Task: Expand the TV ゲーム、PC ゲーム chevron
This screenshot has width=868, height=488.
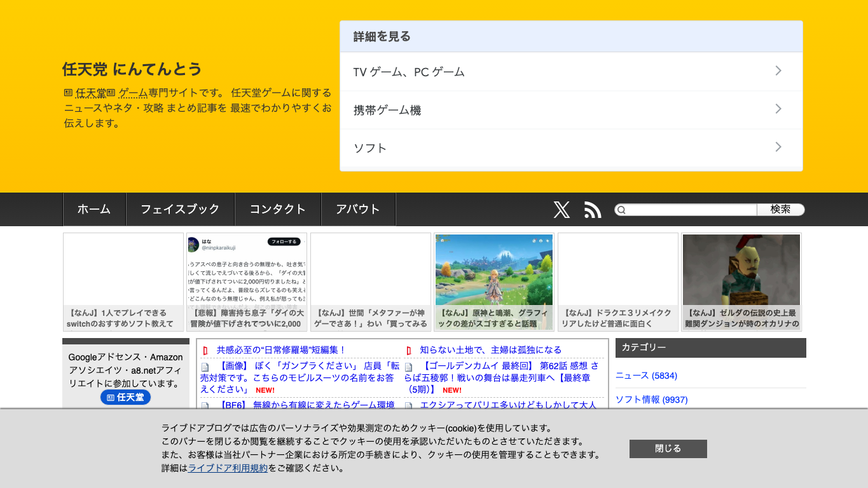Action: coord(778,71)
